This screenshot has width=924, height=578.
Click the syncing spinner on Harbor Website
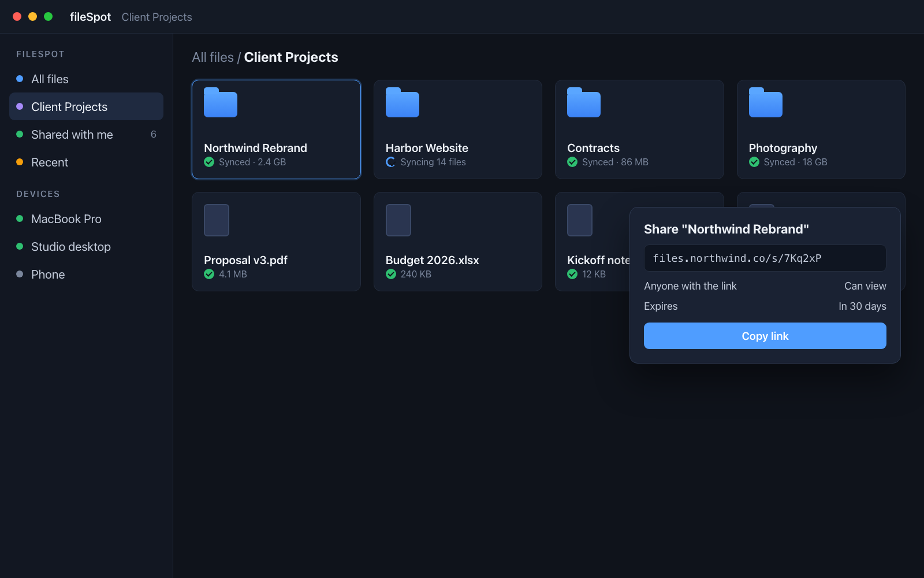(391, 162)
